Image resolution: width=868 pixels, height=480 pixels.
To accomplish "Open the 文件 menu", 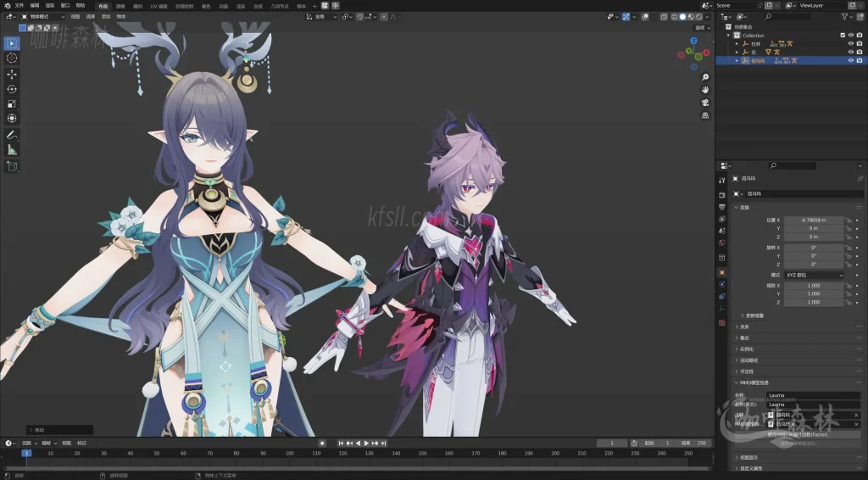I will (19, 6).
